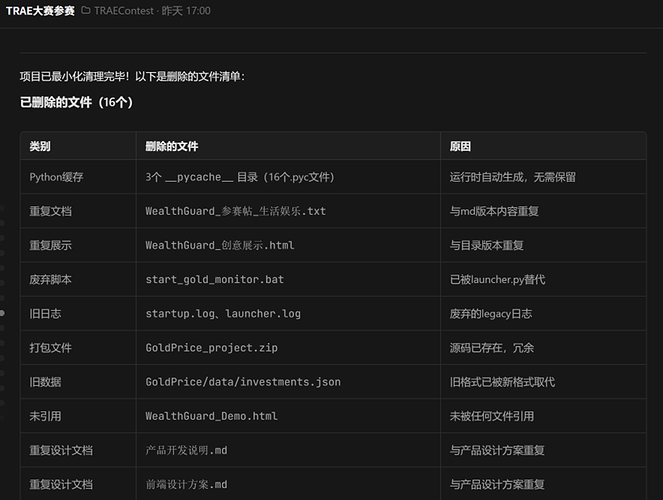Image resolution: width=663 pixels, height=500 pixels.
Task: Click the 与md版本内容重复 reason
Action: 494,211
